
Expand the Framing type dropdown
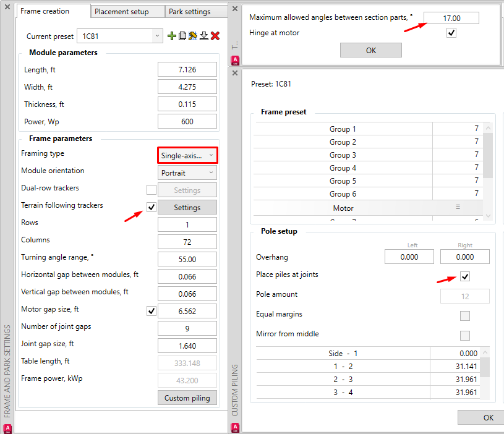pyautogui.click(x=187, y=155)
